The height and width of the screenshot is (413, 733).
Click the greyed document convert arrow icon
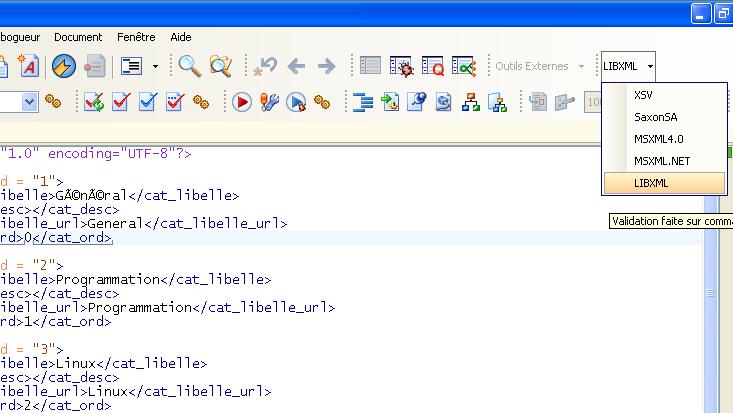[x=538, y=102]
